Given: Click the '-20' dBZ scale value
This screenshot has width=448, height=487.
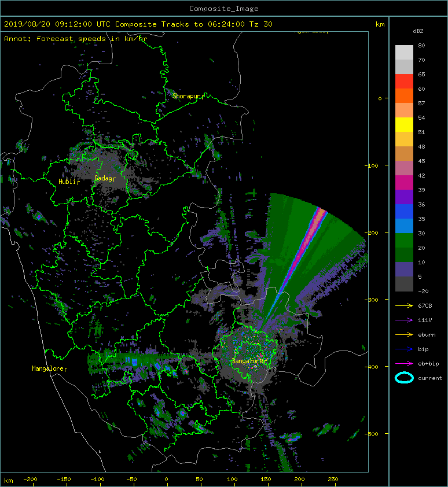Looking at the screenshot, I should click(423, 292).
